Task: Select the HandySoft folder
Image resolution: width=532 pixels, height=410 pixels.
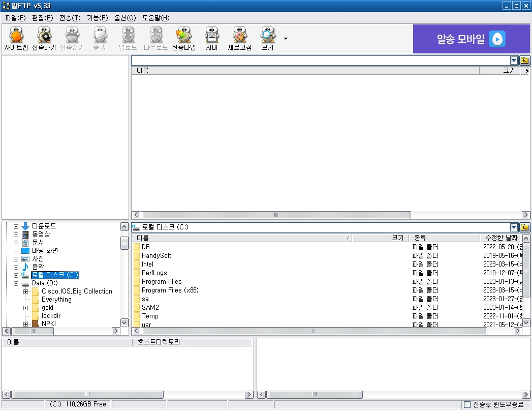Action: 156,255
